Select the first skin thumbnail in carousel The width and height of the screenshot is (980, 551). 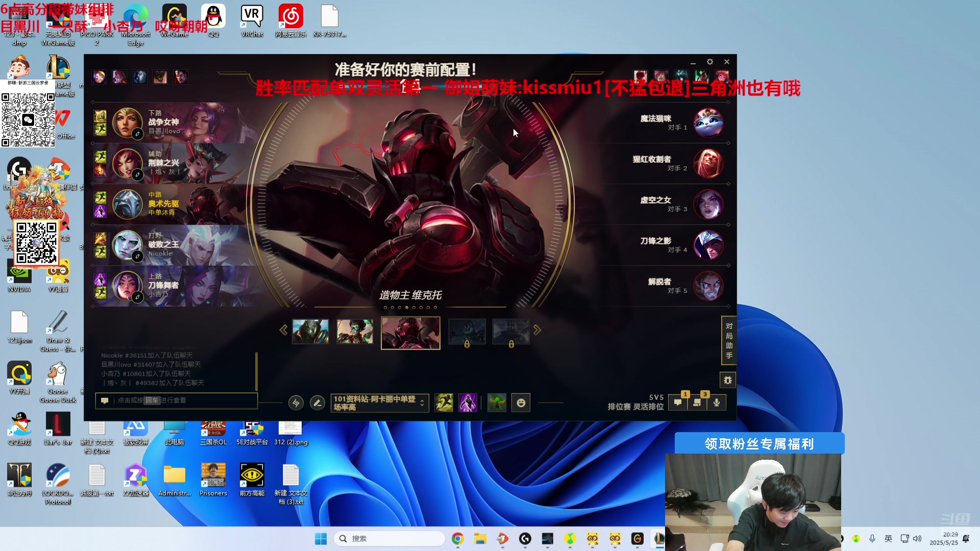tap(310, 332)
